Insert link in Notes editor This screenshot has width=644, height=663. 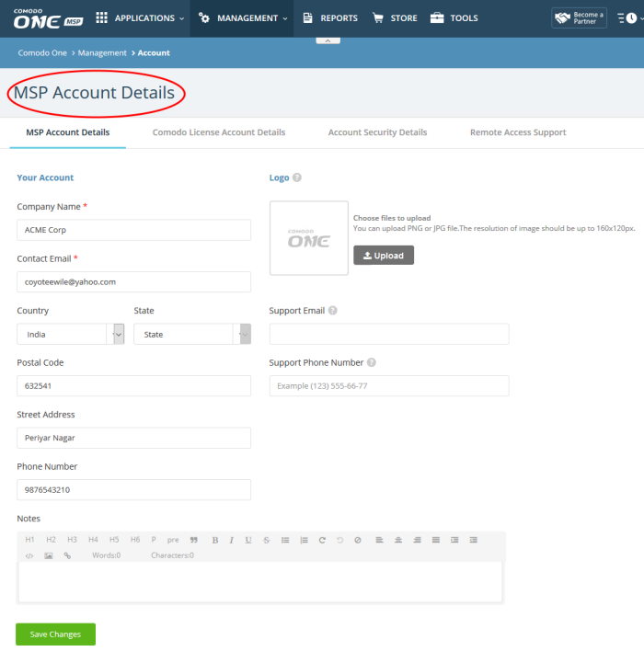(67, 555)
